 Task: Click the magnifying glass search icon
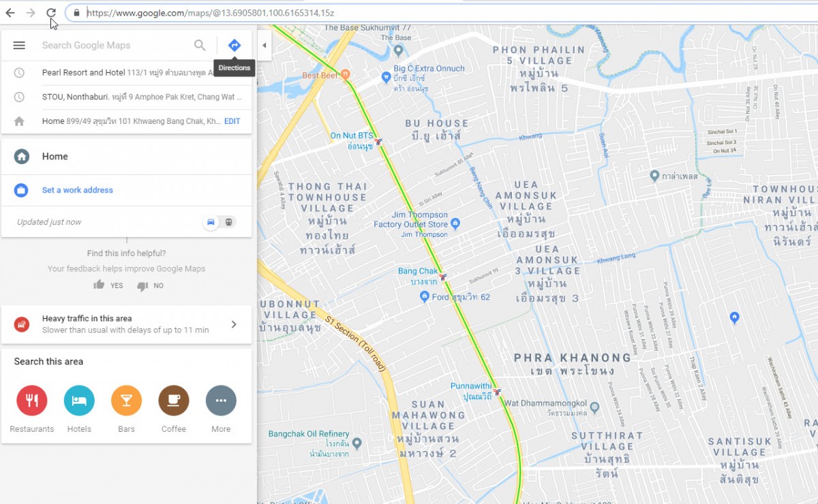click(x=200, y=46)
